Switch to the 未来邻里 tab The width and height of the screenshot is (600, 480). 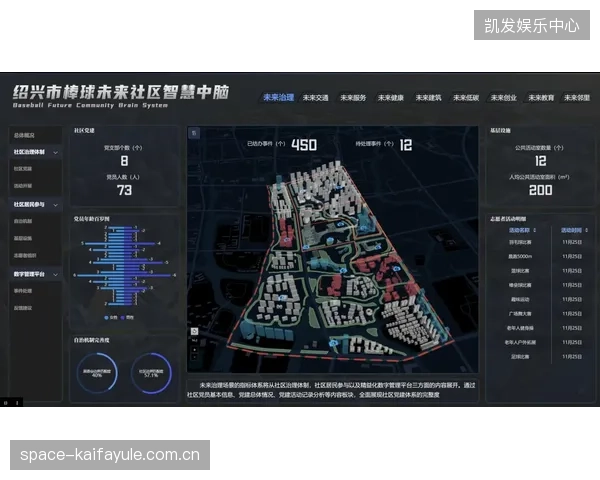tap(577, 98)
